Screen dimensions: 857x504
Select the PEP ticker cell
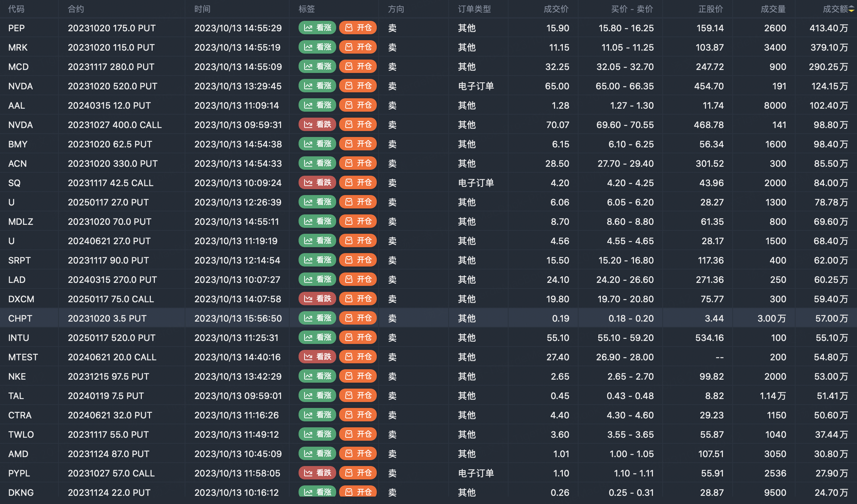pos(16,28)
